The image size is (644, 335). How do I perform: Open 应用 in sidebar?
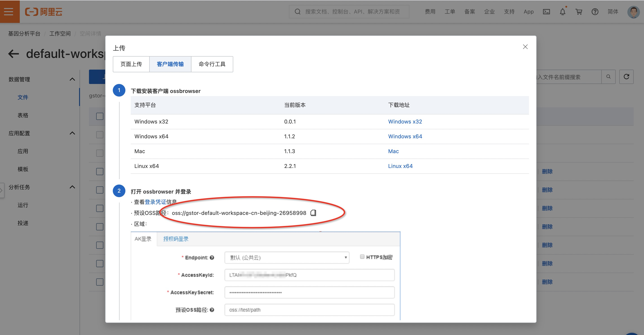[23, 151]
